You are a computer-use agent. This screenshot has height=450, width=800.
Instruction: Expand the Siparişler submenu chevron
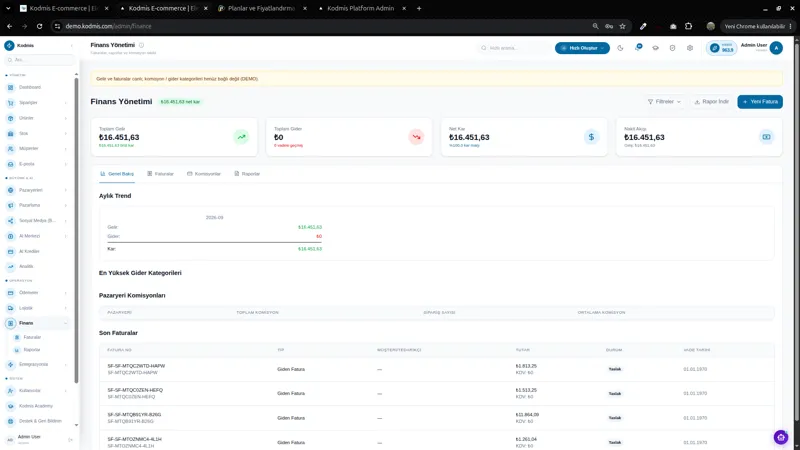[x=65, y=103]
